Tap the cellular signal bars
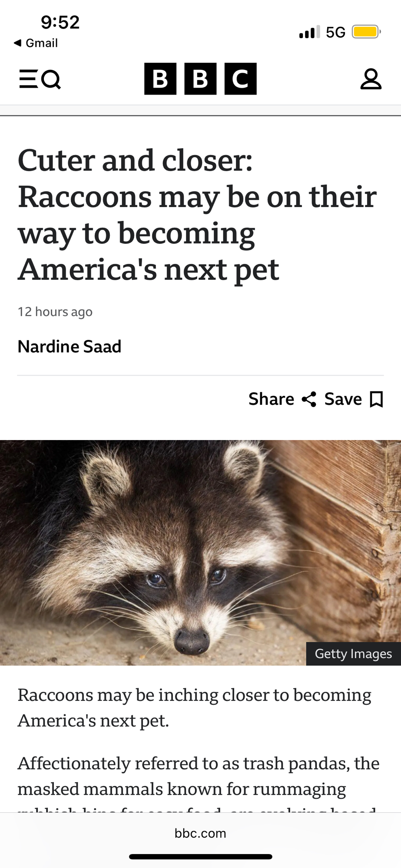401x868 pixels. click(x=309, y=32)
